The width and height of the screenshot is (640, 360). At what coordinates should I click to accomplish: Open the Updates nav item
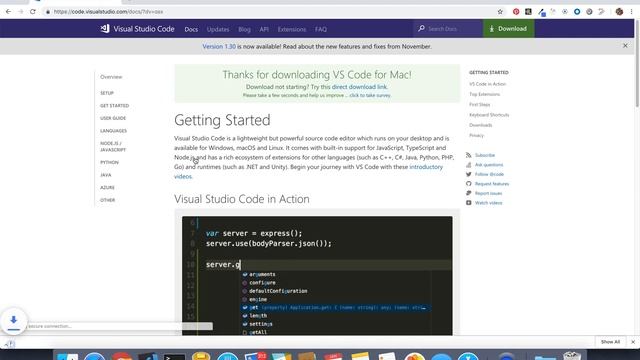(218, 29)
